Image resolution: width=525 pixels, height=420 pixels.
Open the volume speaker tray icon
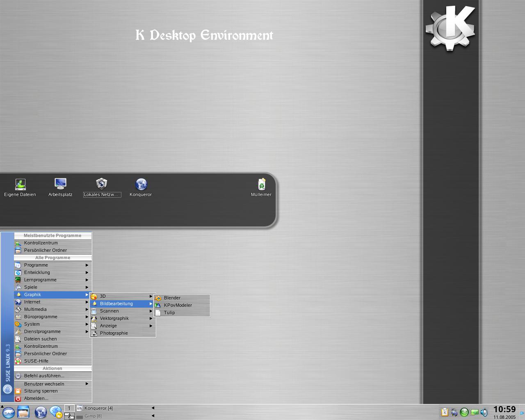click(484, 412)
